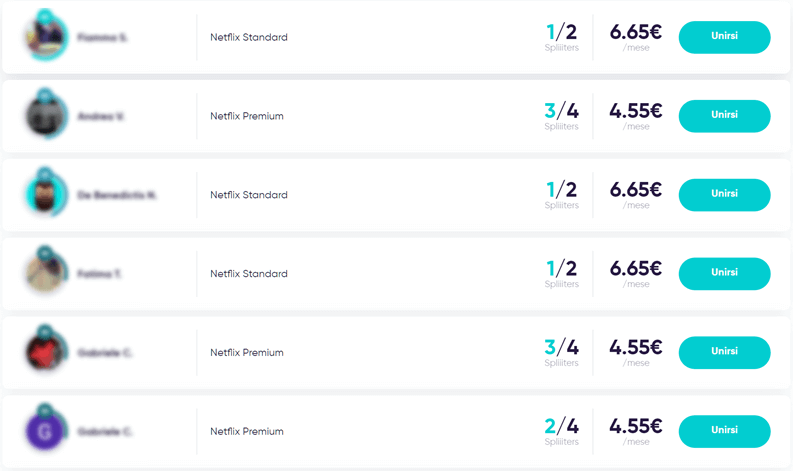Open the beige avatar in the fourth row
The height and width of the screenshot is (471, 793).
click(45, 274)
